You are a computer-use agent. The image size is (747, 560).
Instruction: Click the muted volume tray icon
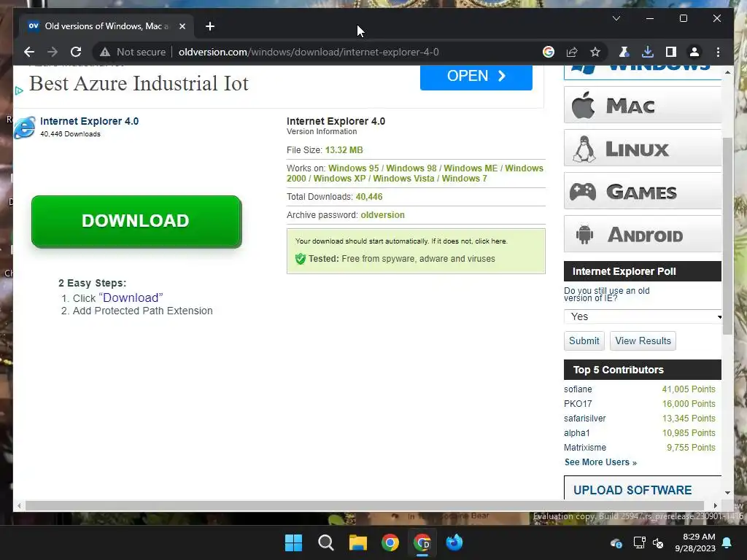[658, 542]
